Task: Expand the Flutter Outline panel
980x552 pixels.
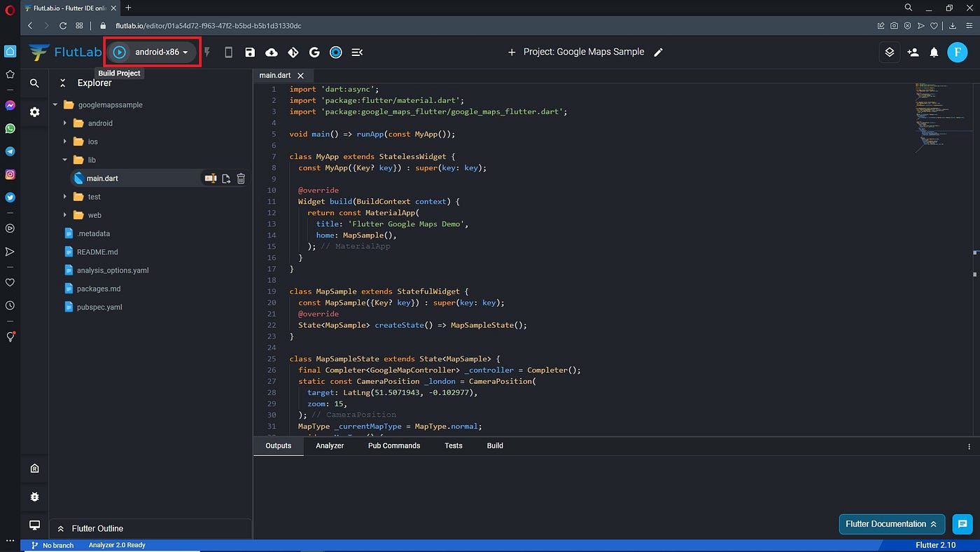Action: pos(150,529)
